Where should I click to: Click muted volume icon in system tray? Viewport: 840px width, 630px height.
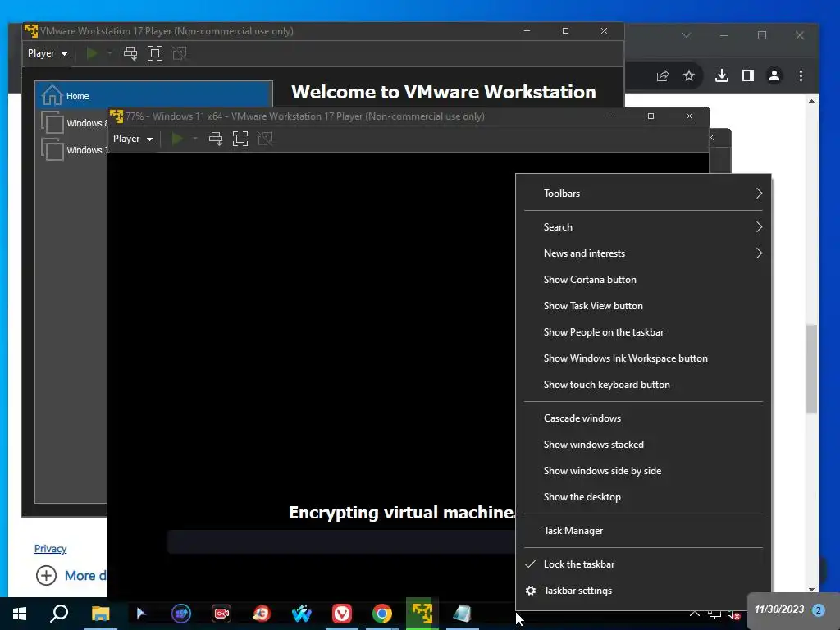(734, 614)
